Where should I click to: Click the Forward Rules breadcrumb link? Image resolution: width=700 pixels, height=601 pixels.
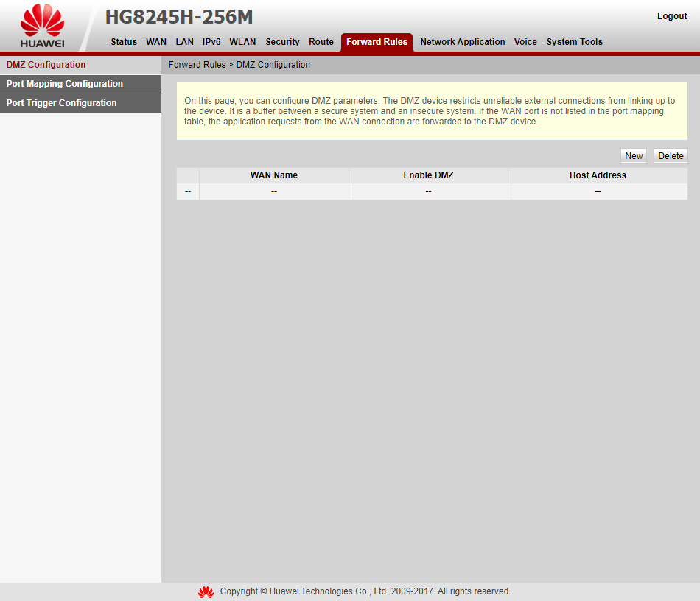[197, 65]
